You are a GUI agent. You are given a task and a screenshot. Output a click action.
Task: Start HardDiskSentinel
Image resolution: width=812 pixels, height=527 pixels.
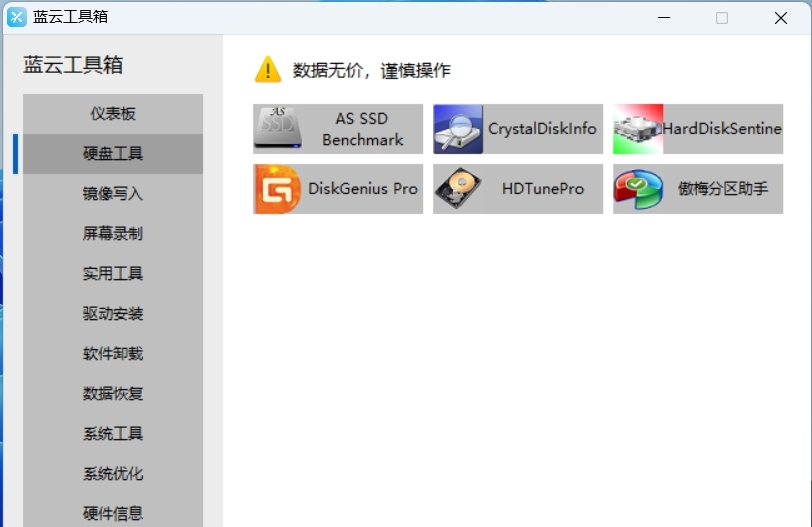pyautogui.click(x=698, y=129)
